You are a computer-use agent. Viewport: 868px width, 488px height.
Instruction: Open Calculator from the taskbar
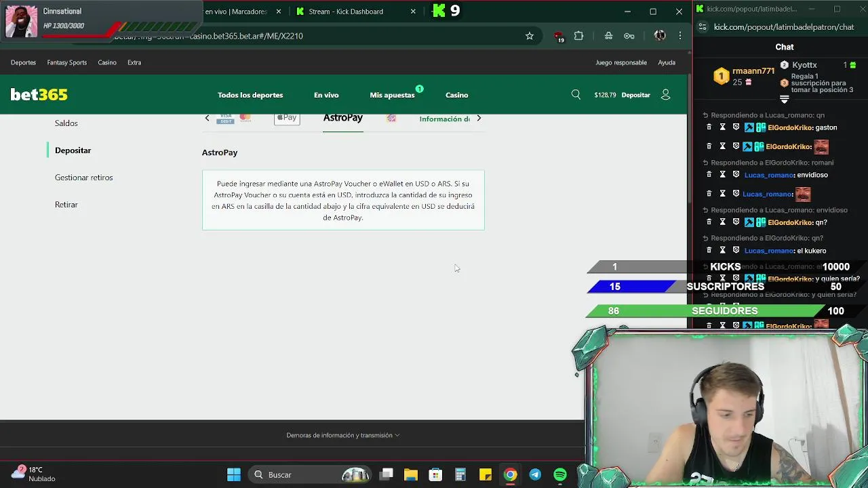(460, 474)
